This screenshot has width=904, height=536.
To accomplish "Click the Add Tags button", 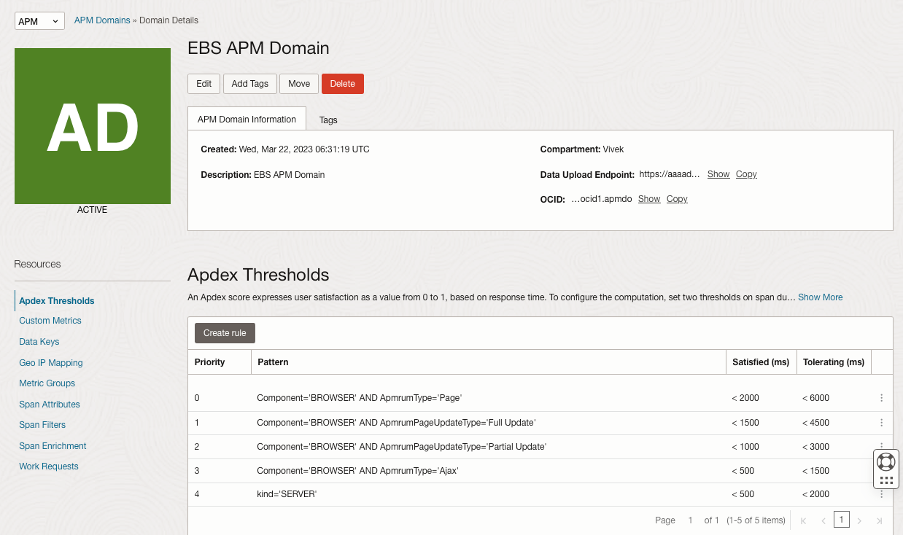I will 250,84.
